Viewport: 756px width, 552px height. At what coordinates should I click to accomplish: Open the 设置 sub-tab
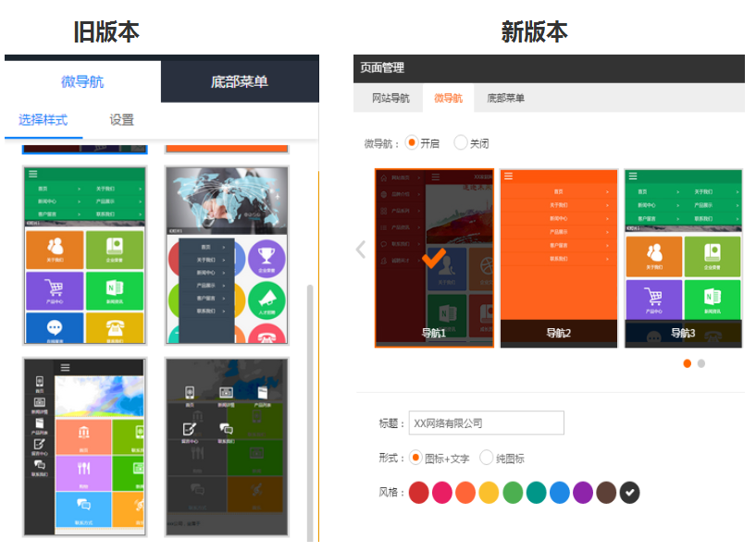click(121, 119)
